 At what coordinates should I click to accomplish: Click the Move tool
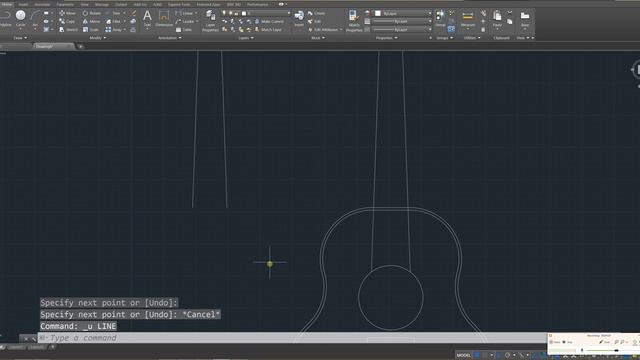pyautogui.click(x=67, y=13)
